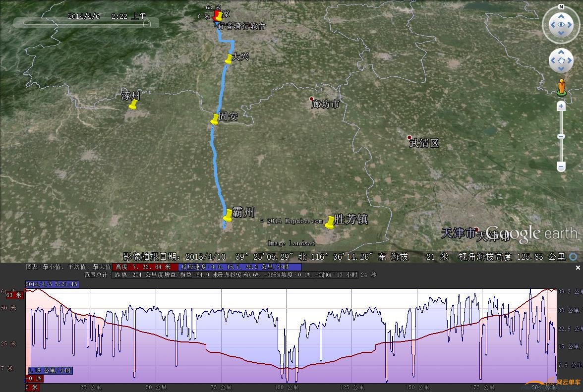
Task: Click the compass North indicator
Action: 561,7
